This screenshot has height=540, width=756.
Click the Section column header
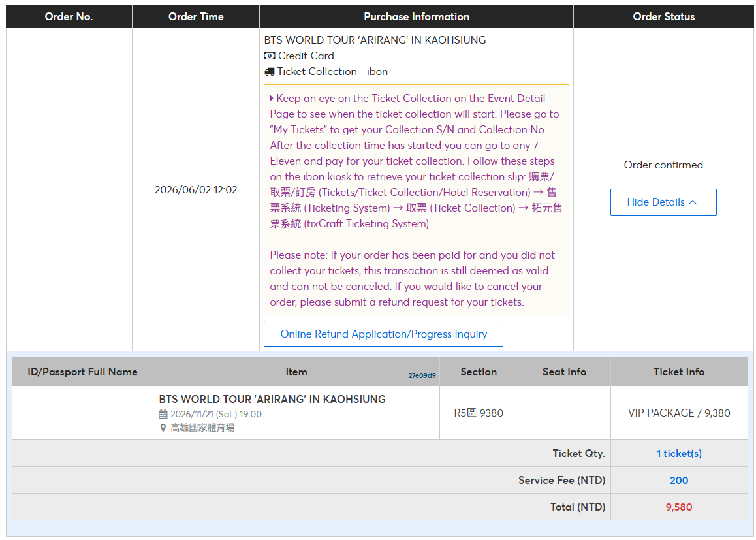[479, 372]
